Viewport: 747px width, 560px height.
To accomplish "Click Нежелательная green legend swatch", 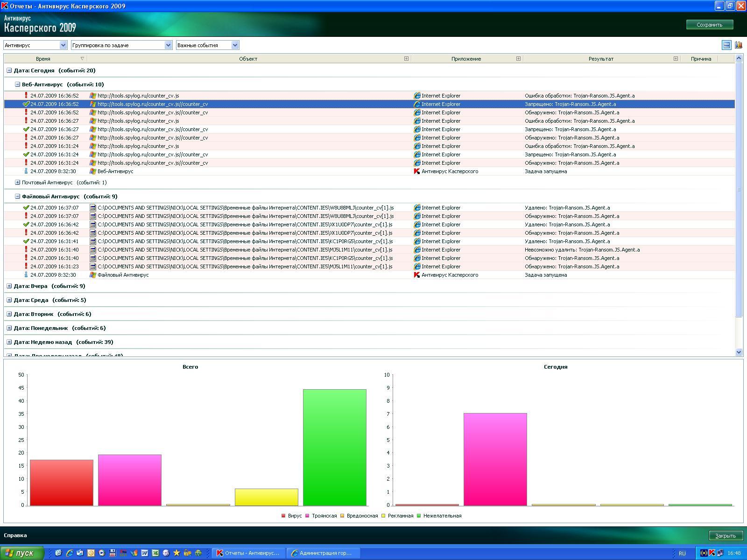I will (419, 516).
